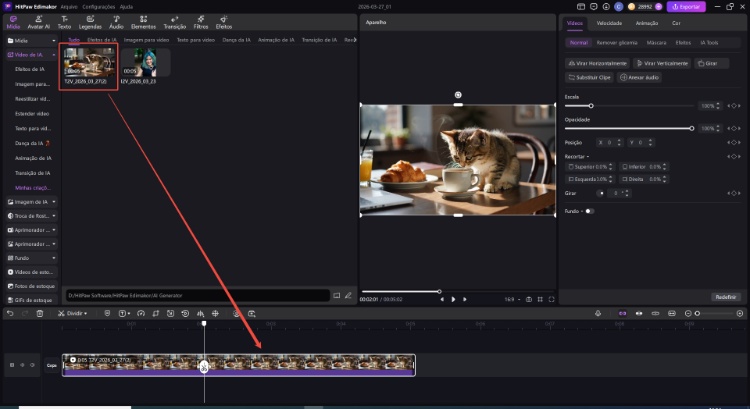The image size is (750, 409).
Task: Open the Dividir dropdown arrow
Action: [x=86, y=314]
